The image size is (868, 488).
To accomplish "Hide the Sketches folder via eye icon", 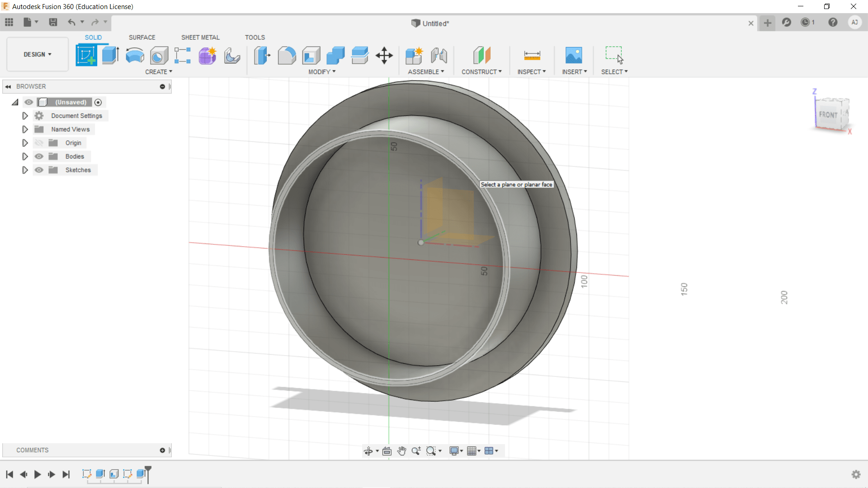I will tap(39, 170).
